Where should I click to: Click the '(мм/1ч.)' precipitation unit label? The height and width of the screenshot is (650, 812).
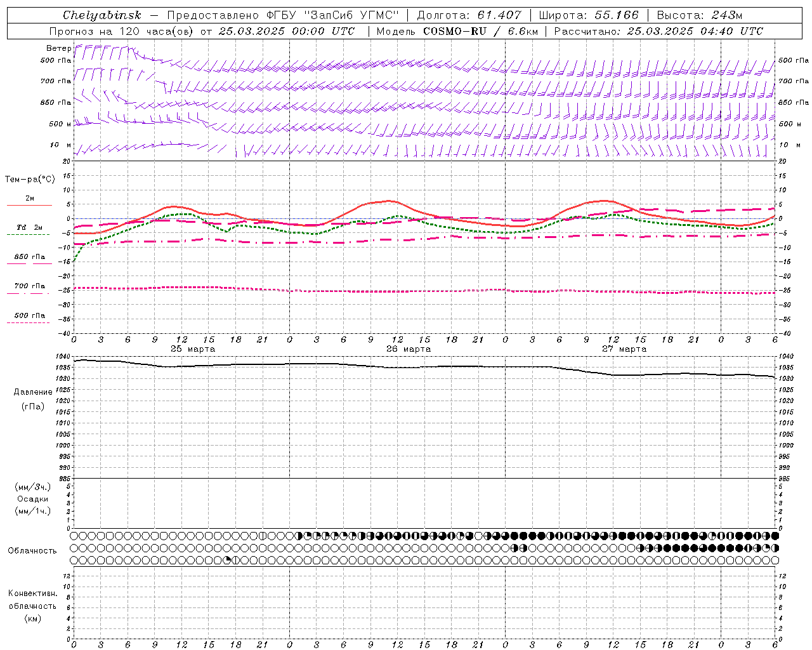click(33, 511)
